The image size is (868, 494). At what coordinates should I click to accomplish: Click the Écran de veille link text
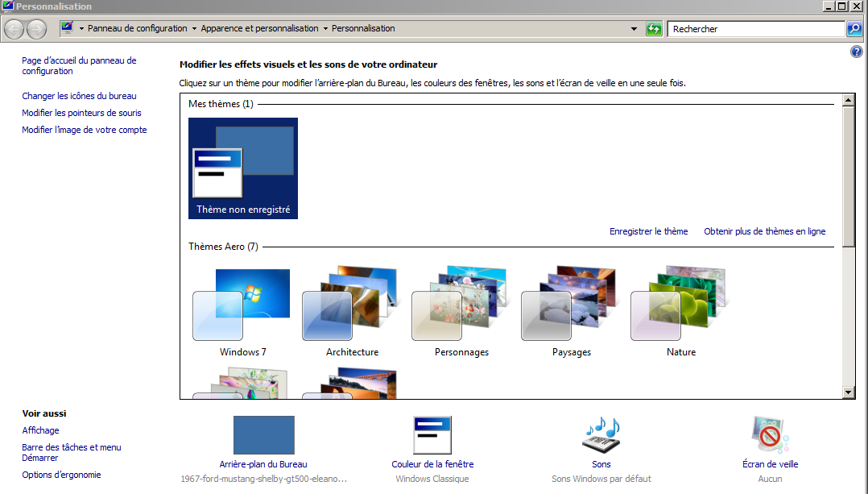pyautogui.click(x=770, y=464)
